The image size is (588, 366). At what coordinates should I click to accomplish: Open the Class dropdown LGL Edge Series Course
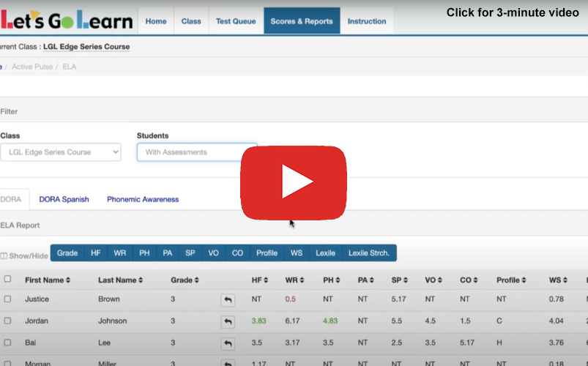(60, 152)
